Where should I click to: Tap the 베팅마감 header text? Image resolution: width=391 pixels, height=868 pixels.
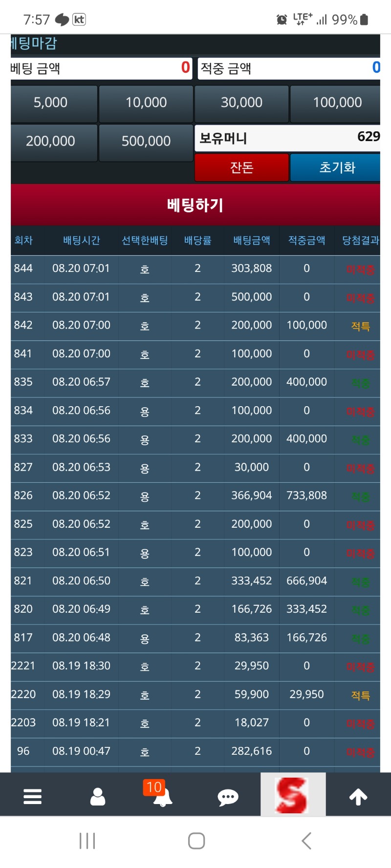34,43
